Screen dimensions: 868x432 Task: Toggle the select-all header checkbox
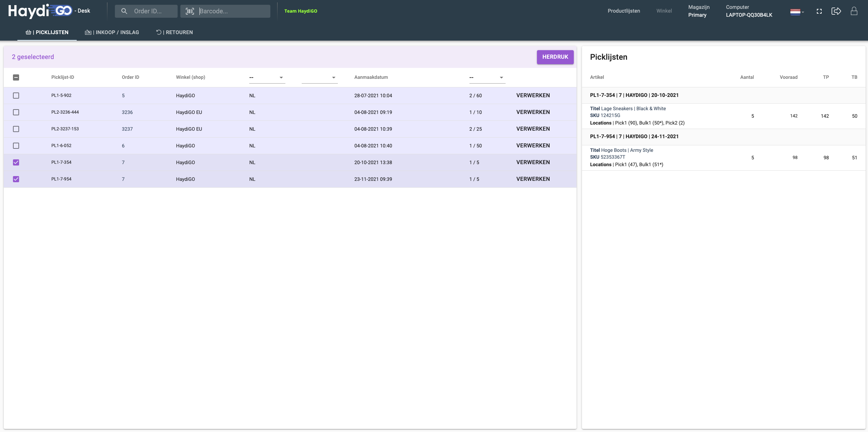point(16,77)
